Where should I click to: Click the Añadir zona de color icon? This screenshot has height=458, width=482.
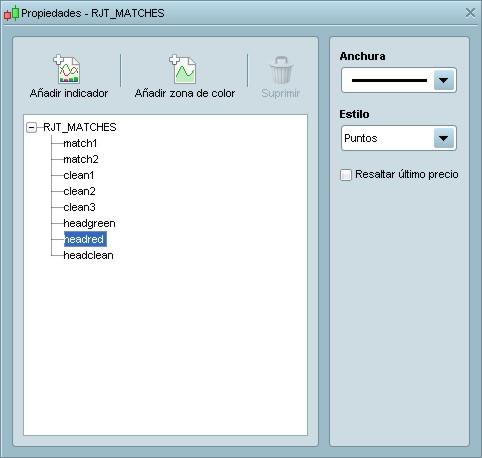[x=183, y=69]
